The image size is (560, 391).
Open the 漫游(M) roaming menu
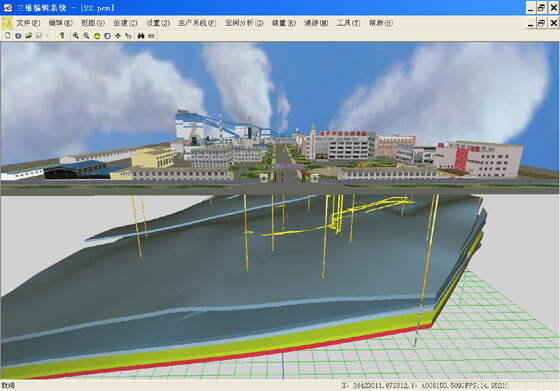click(x=316, y=23)
